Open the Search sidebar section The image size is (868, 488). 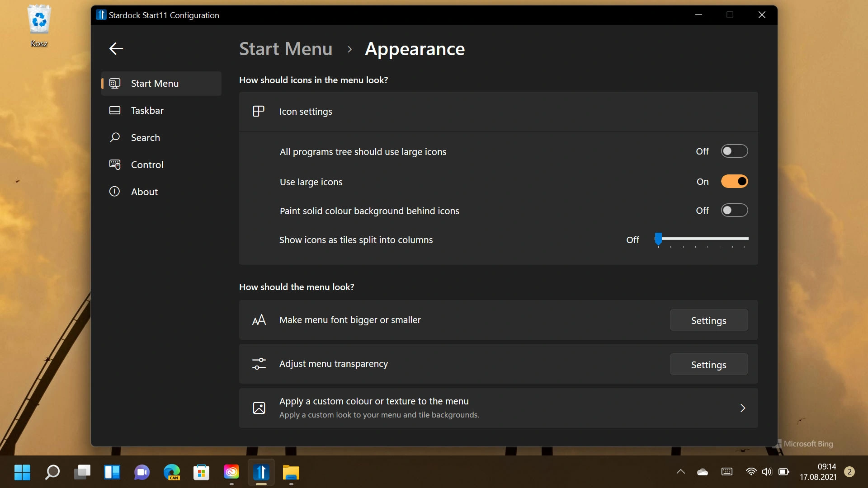161,138
